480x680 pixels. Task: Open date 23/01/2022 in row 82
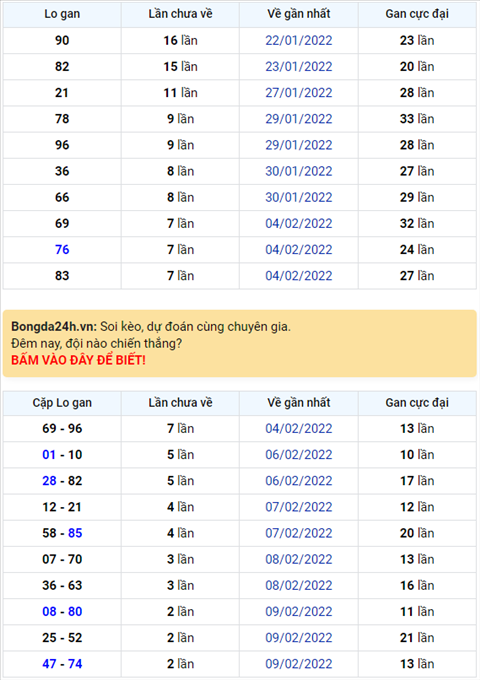[299, 66]
